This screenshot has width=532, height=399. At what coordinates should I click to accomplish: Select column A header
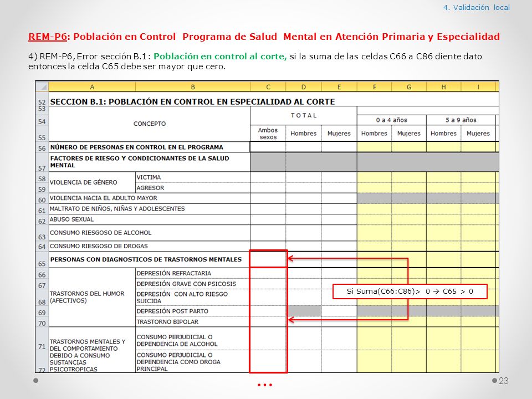[x=92, y=87]
